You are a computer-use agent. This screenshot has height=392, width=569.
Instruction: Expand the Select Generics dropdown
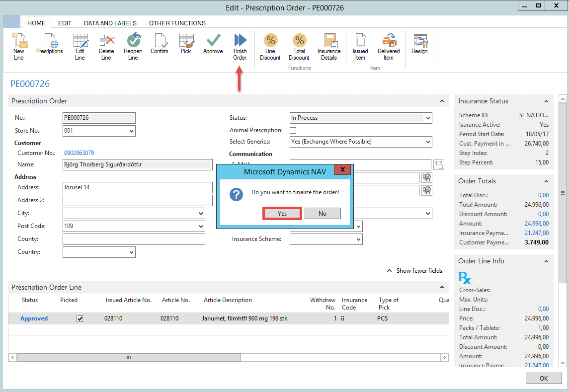click(x=428, y=142)
